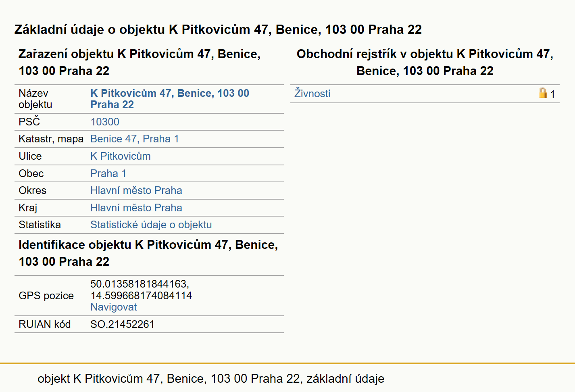Click the count 1 beside the padlock

(x=552, y=94)
